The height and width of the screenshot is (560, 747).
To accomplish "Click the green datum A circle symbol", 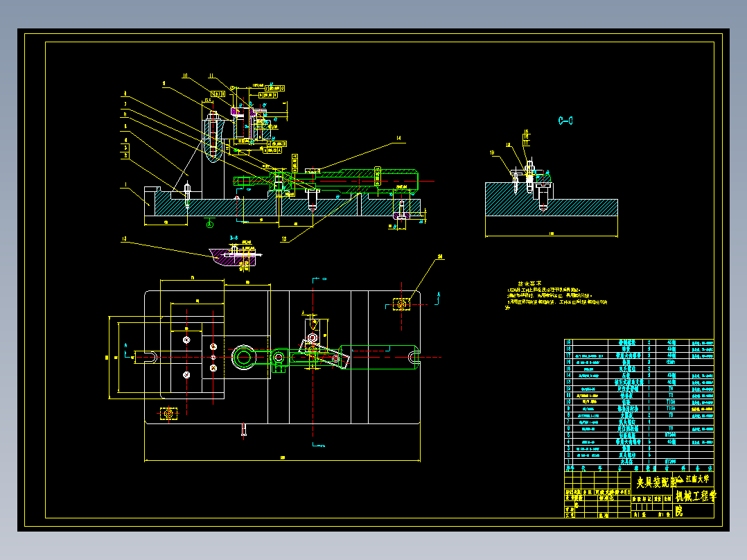I will (x=209, y=224).
